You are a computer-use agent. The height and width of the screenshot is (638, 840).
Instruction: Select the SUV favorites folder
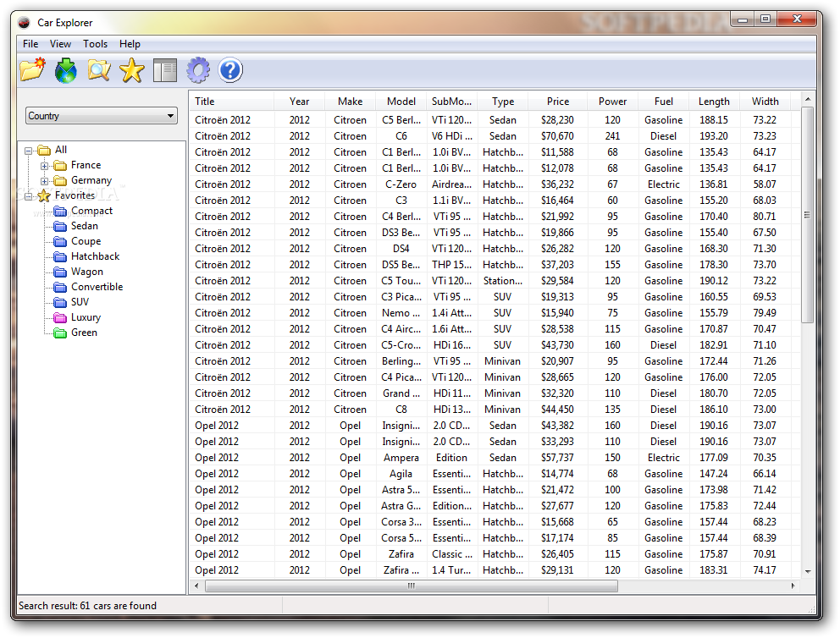80,302
